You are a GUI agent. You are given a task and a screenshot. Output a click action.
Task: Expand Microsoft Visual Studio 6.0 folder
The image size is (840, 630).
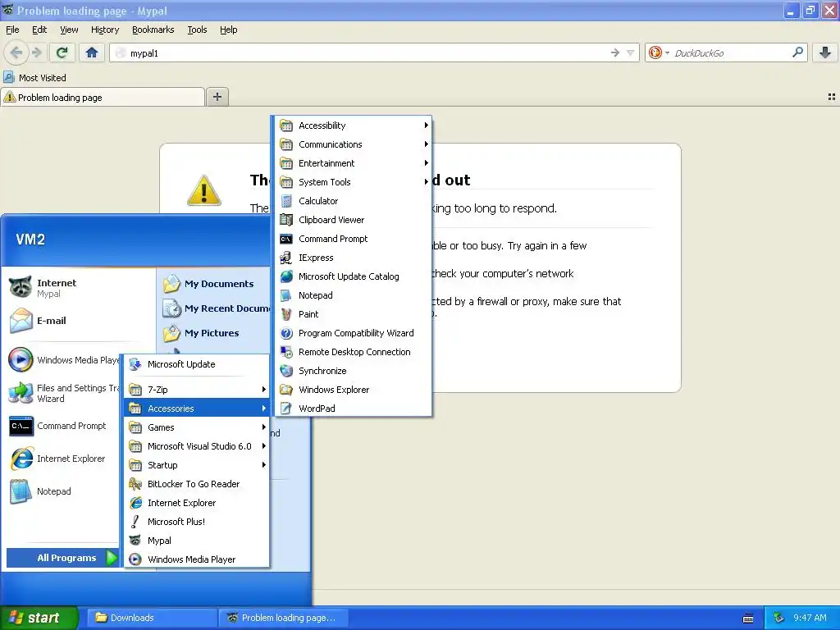pyautogui.click(x=196, y=446)
